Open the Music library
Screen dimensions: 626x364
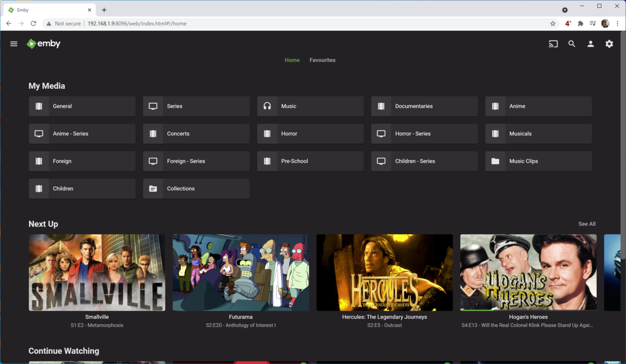pyautogui.click(x=310, y=106)
